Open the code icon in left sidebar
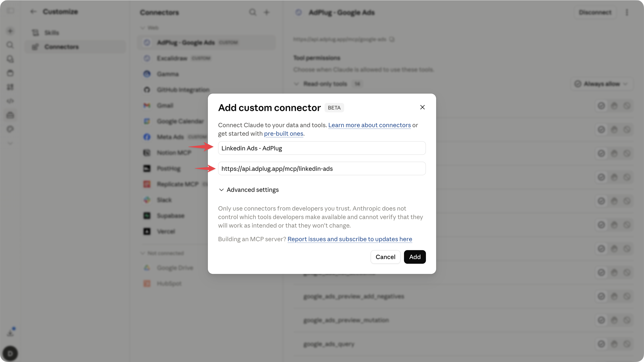The height and width of the screenshot is (362, 644). click(x=10, y=101)
